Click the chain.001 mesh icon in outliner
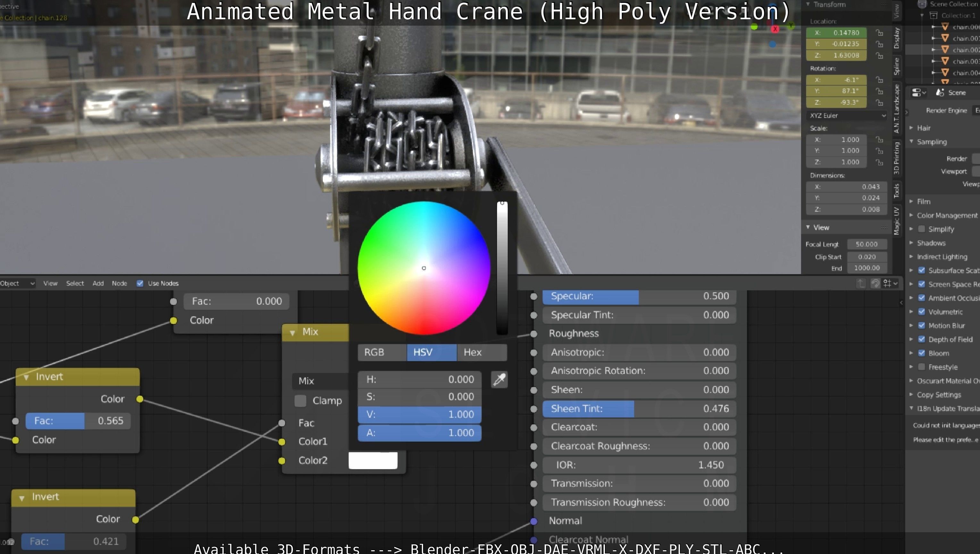 (945, 38)
